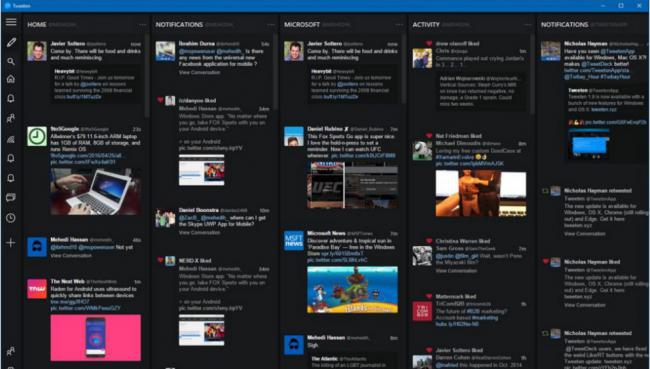Click the bell icon directly below the house icon

pyautogui.click(x=11, y=98)
